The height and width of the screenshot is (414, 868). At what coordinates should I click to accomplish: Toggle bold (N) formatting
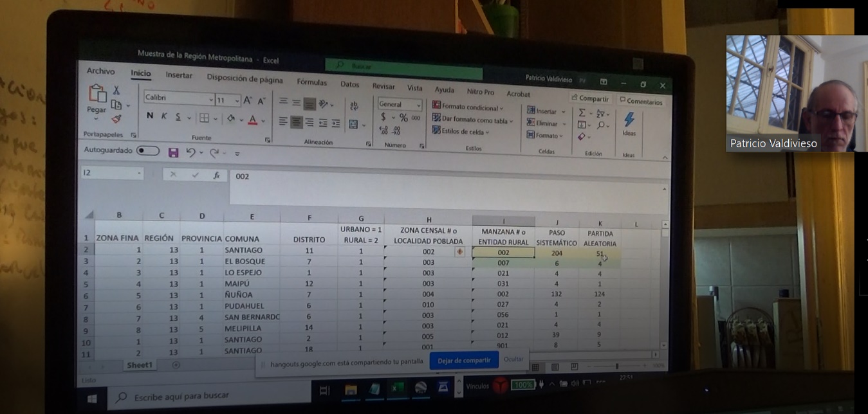coord(150,116)
